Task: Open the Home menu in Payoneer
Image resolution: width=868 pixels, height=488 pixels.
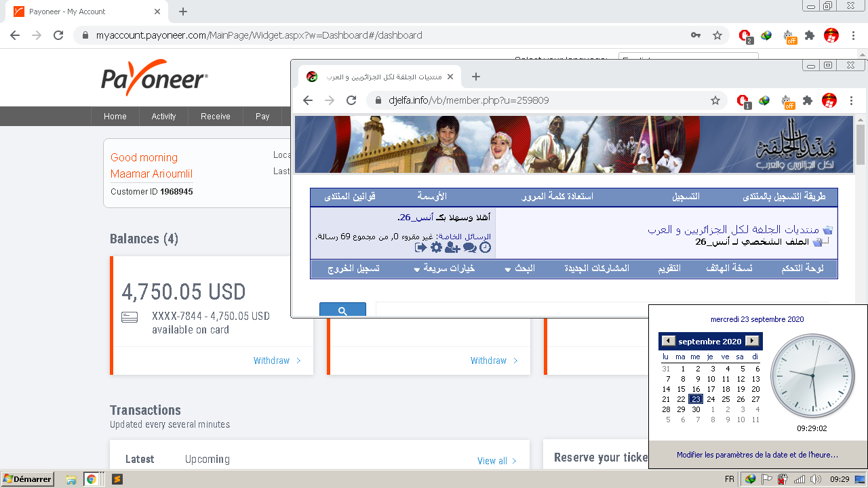Action: pyautogui.click(x=115, y=117)
